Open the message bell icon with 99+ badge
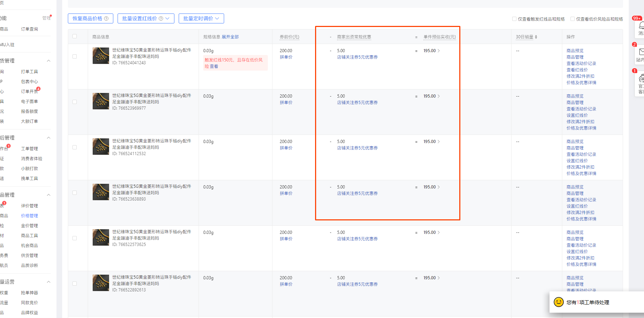 [x=641, y=26]
